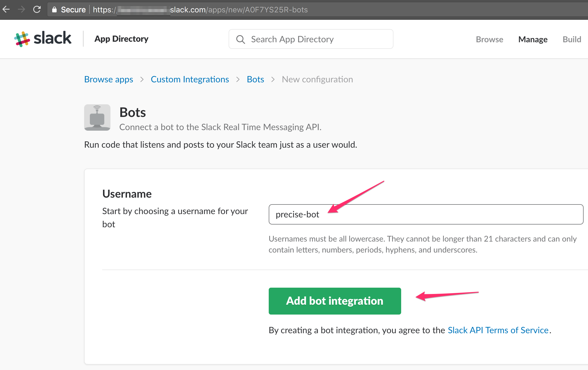Click the Bots page heading

coord(133,112)
